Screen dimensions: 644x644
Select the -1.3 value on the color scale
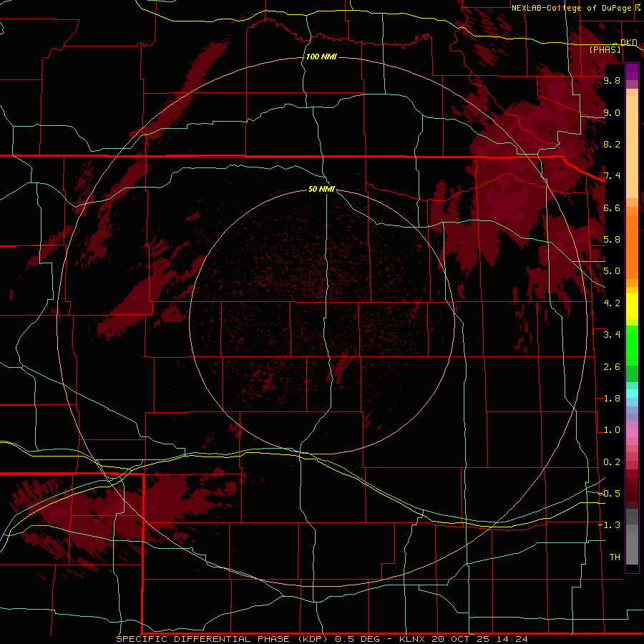tap(610, 525)
